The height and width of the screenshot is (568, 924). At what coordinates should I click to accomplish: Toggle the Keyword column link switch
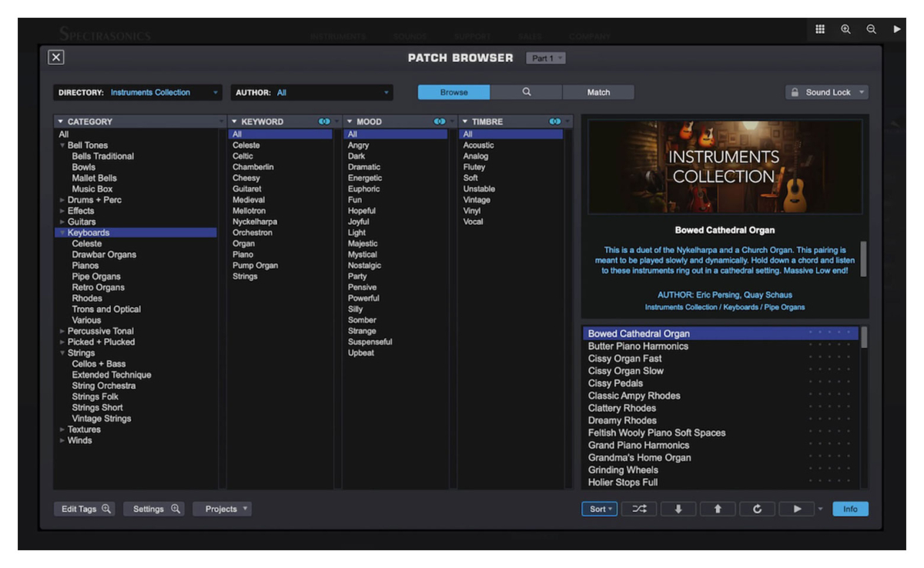(324, 122)
